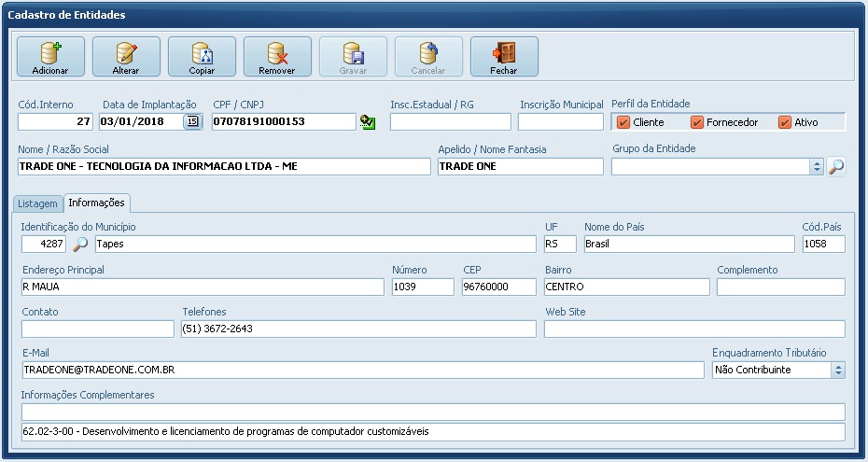The width and height of the screenshot is (868, 462).
Task: Click the Insc.Estadual / RG field
Action: click(x=451, y=121)
